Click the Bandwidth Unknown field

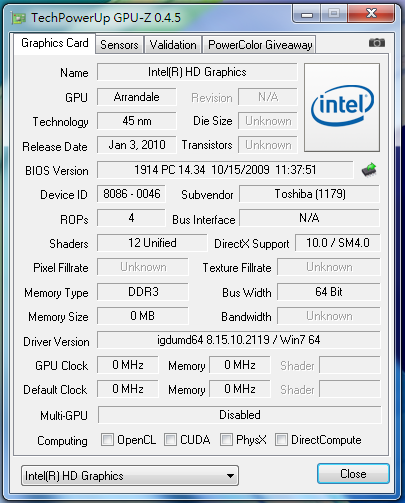pyautogui.click(x=329, y=316)
